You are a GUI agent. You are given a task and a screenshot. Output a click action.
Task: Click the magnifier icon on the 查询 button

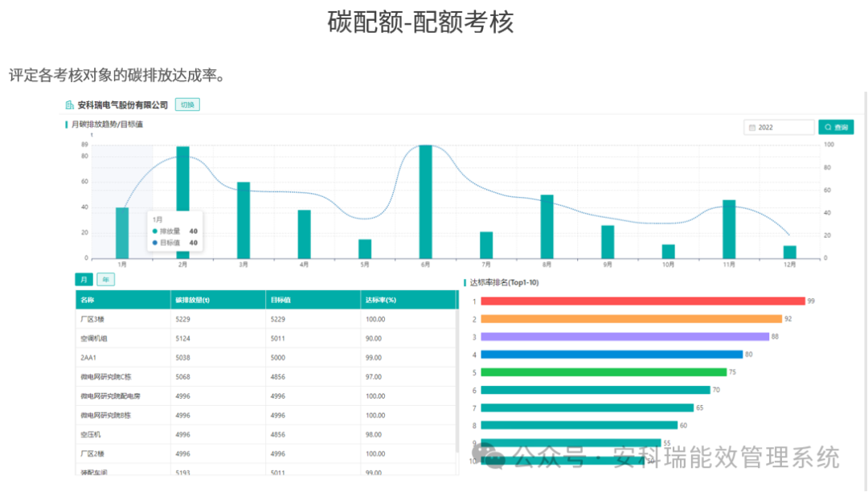coord(829,126)
